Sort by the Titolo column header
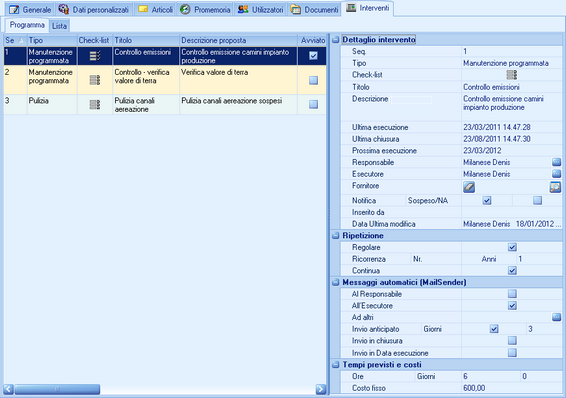Viewport: 566px width, 398px height. tap(146, 40)
